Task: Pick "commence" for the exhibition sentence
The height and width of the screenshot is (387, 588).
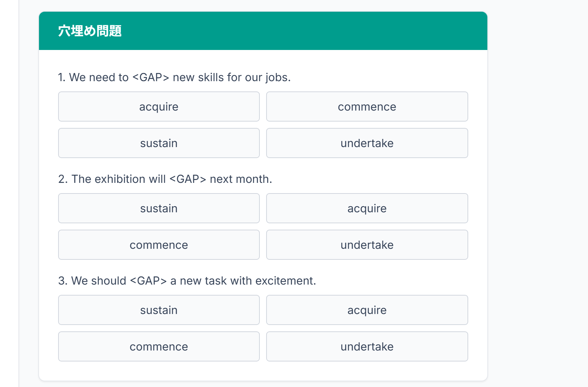Action: pos(159,245)
